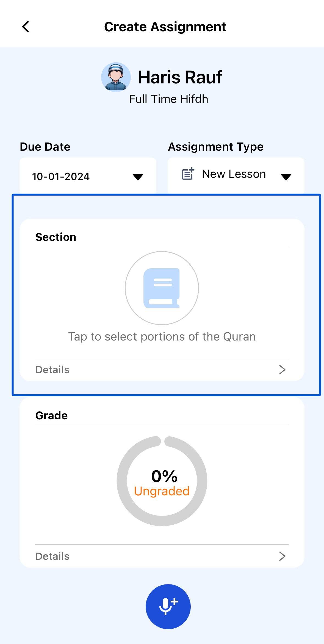Click the Grade Details chevron arrow
Image resolution: width=324 pixels, height=644 pixels.
(x=282, y=556)
